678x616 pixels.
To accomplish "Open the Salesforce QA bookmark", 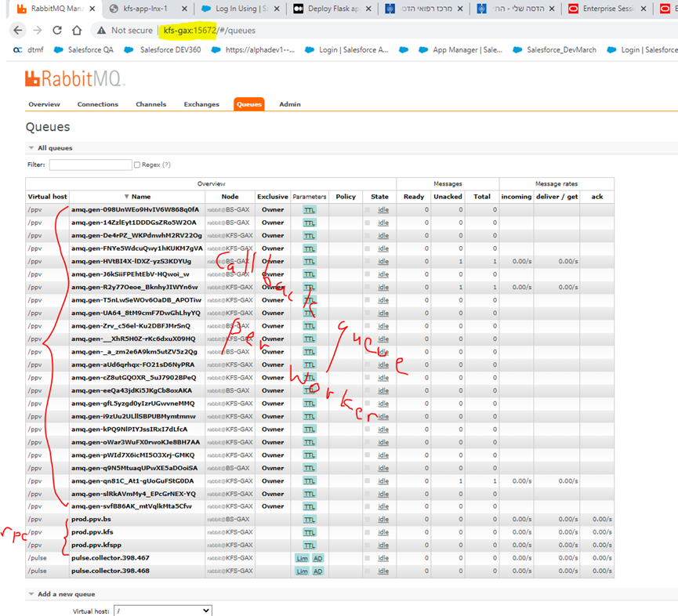I will [x=84, y=49].
